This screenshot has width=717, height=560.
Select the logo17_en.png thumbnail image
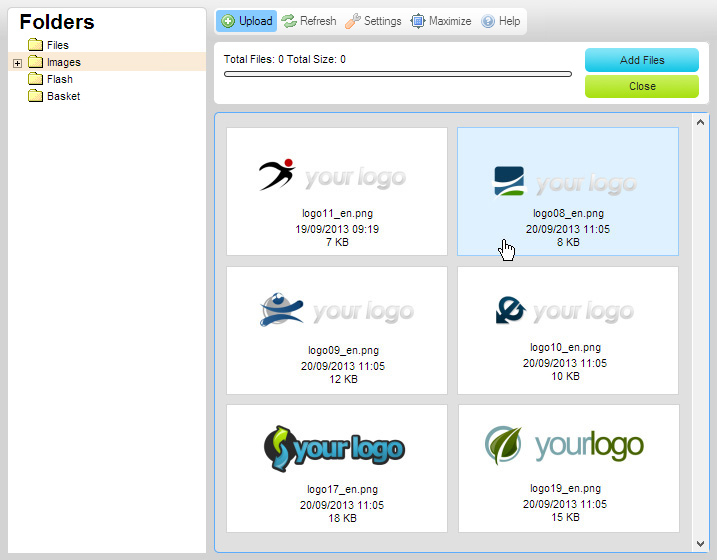(x=334, y=449)
